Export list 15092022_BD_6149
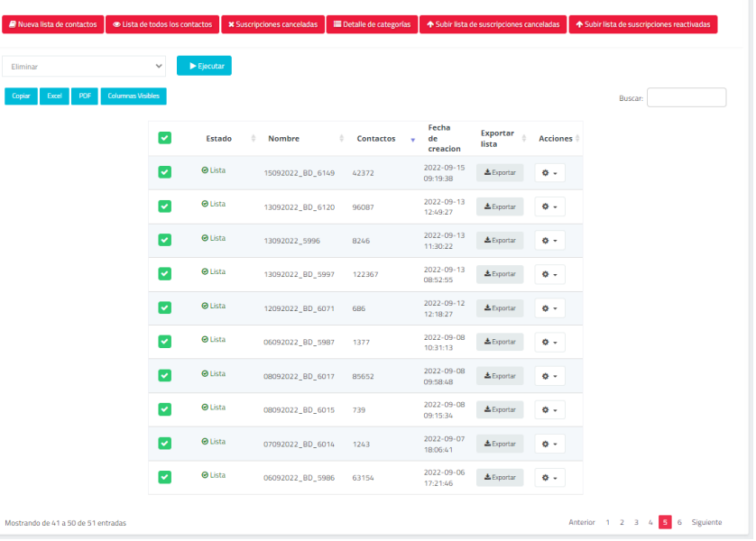The image size is (756, 541). click(x=500, y=172)
